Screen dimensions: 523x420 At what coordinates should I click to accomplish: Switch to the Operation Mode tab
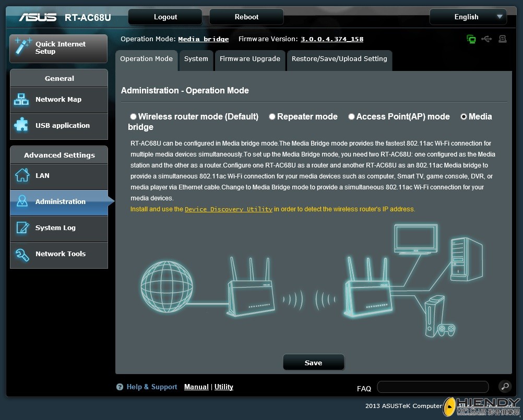point(147,59)
